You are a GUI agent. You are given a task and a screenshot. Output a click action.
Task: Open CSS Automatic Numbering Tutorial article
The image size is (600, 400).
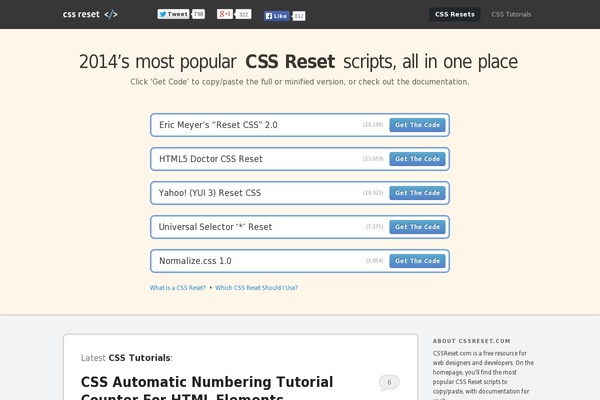click(x=207, y=387)
